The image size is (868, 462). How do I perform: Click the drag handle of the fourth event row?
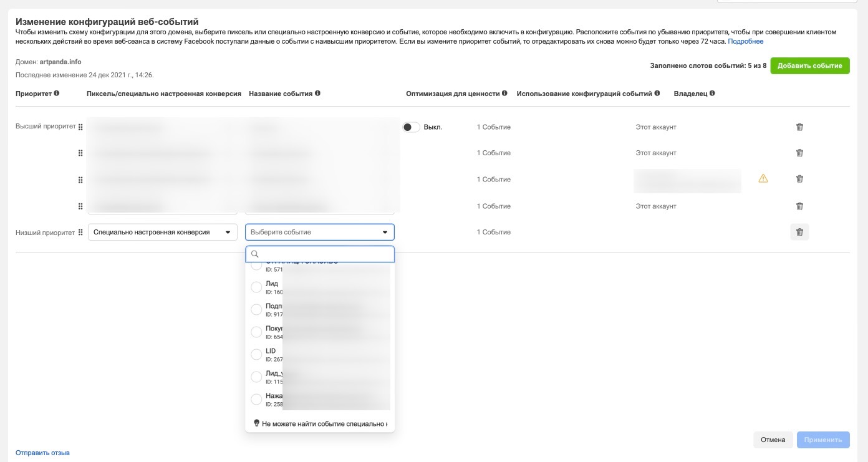tap(80, 206)
